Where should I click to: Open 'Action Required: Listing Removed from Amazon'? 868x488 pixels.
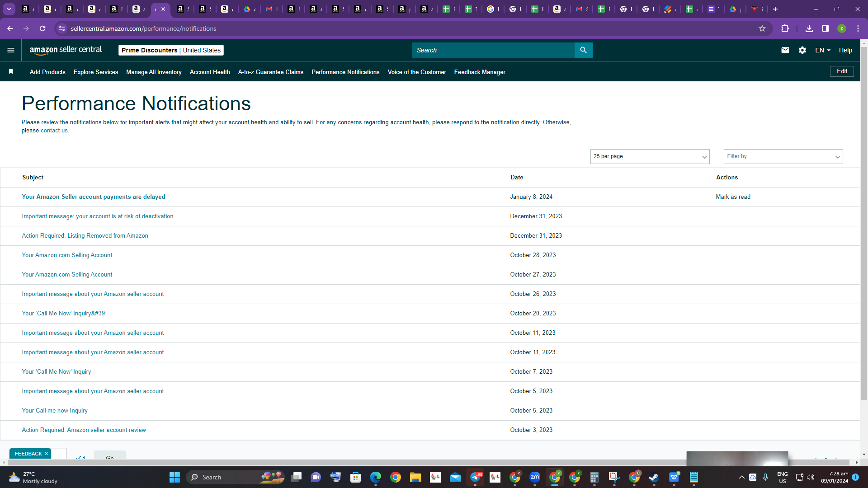(x=85, y=235)
